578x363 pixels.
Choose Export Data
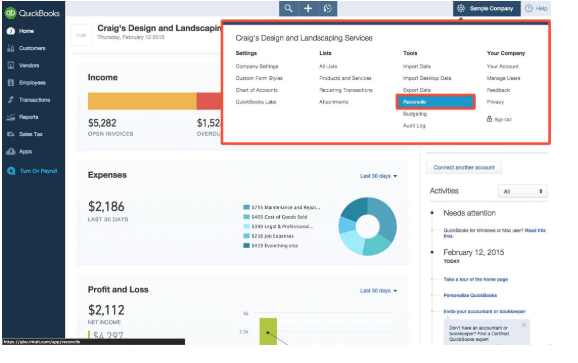click(x=417, y=90)
